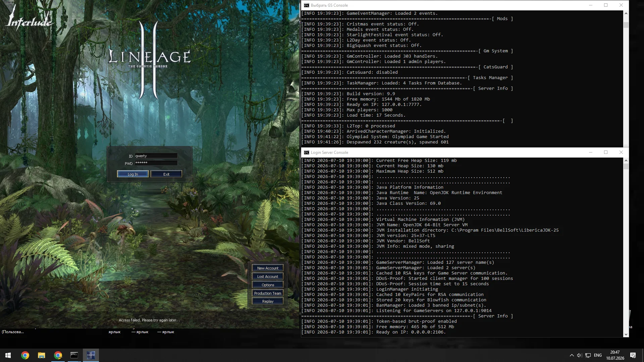Open the Windows Start menu
This screenshot has width=644, height=362.
coord(8,355)
